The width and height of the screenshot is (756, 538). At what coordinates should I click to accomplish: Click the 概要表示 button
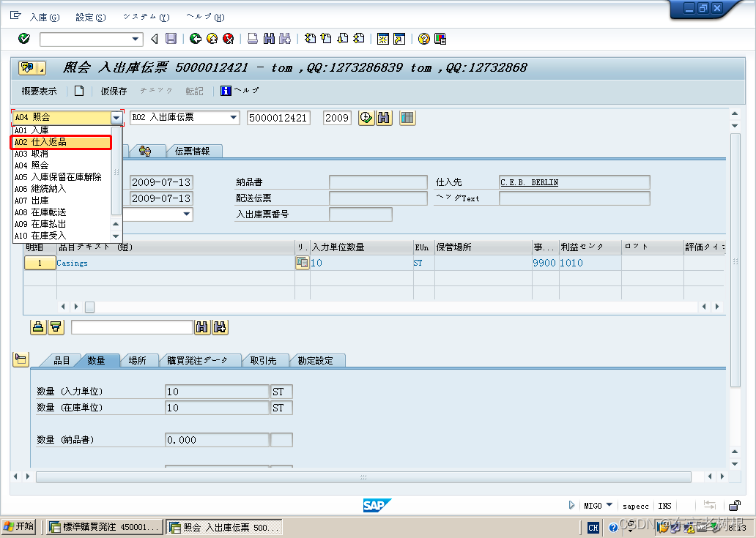tap(39, 91)
